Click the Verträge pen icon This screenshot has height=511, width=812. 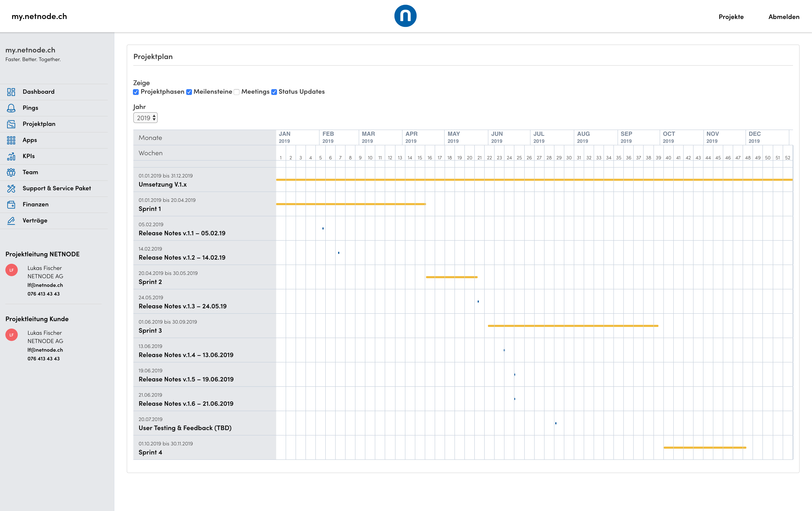pos(11,221)
